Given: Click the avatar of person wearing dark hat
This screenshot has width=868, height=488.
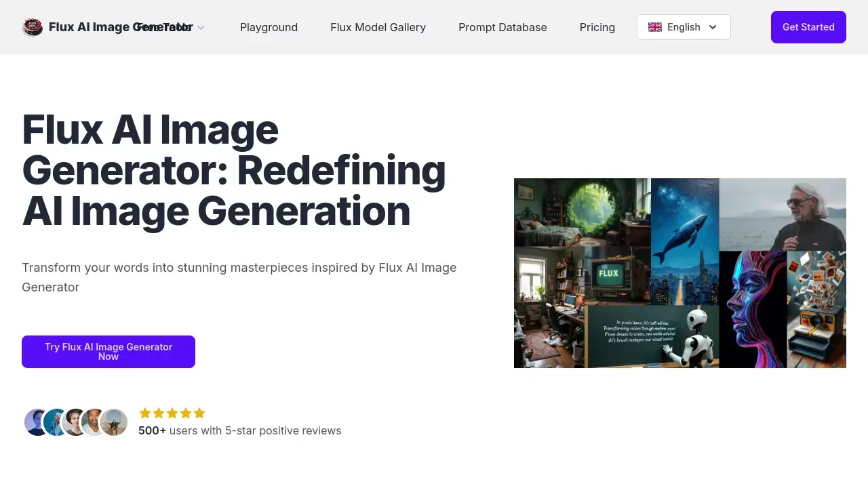Looking at the screenshot, I should 75,422.
